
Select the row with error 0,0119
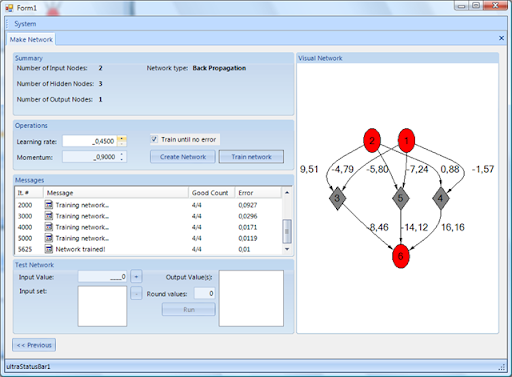point(149,238)
